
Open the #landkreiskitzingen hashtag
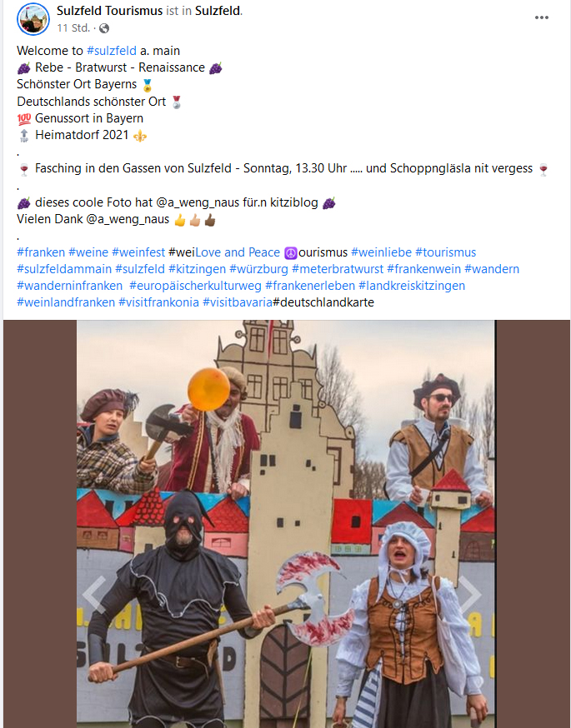(412, 286)
